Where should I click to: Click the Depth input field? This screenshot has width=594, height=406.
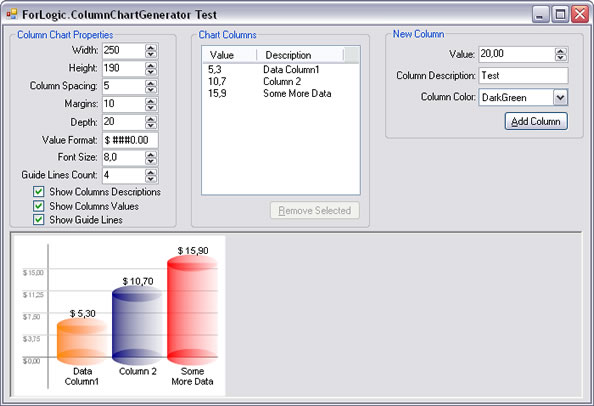point(124,122)
